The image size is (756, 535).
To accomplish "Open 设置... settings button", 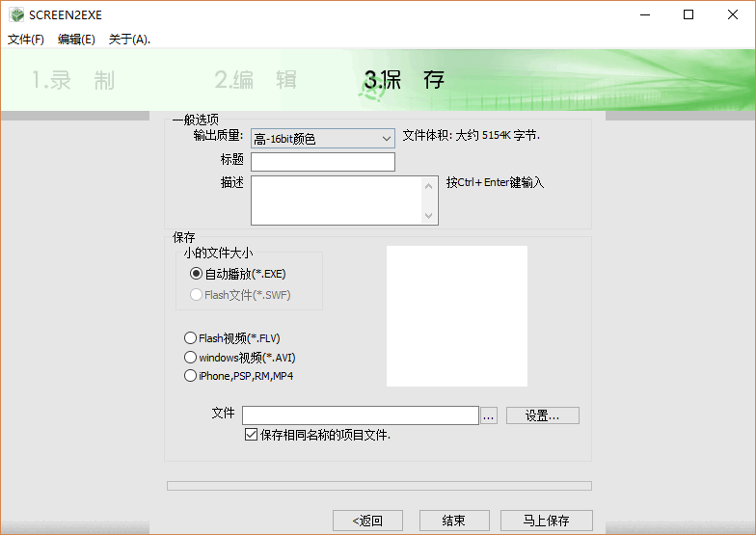I will (x=542, y=415).
